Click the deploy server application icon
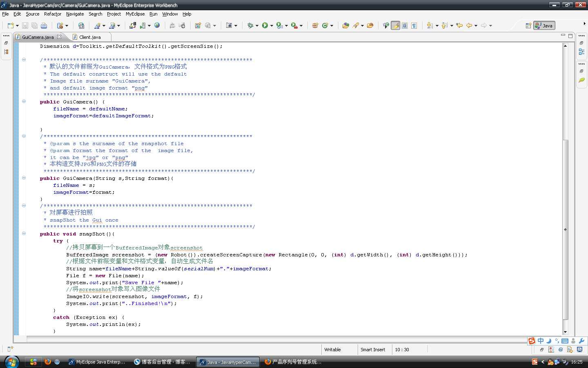This screenshot has height=368, width=588. (x=133, y=25)
